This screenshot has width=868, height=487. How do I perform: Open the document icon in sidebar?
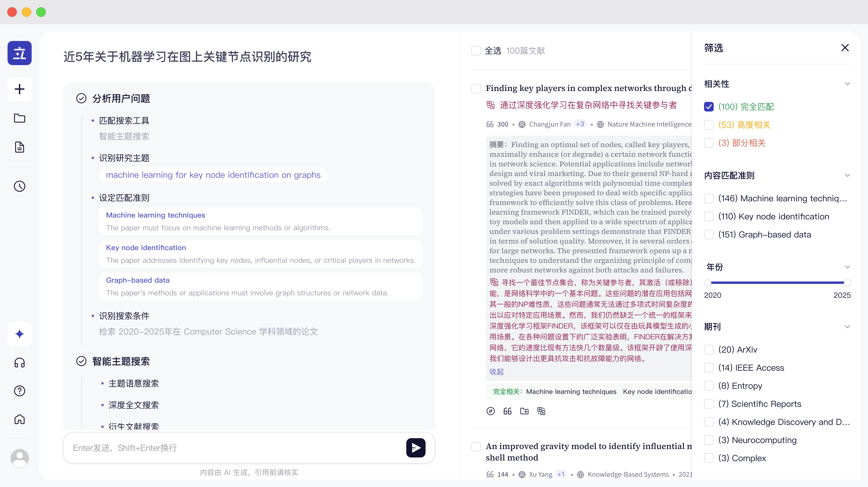point(20,147)
